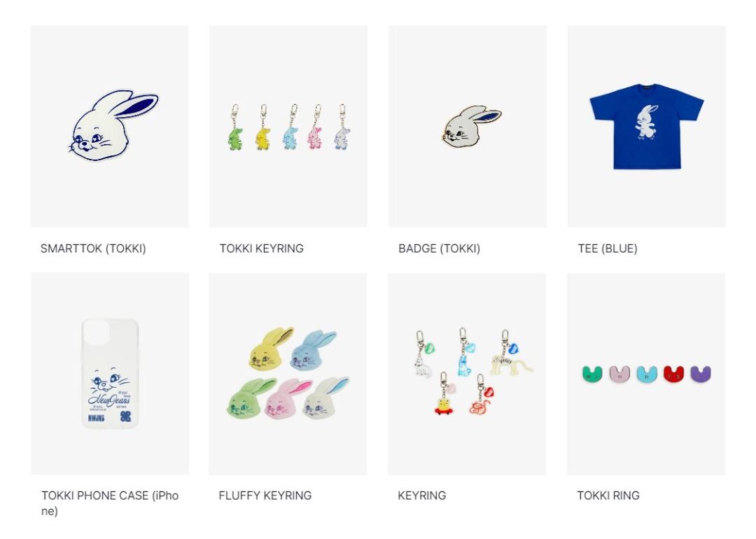Open the TOKKI phone case product image
Viewport: 756px width, 539px height.
click(110, 374)
